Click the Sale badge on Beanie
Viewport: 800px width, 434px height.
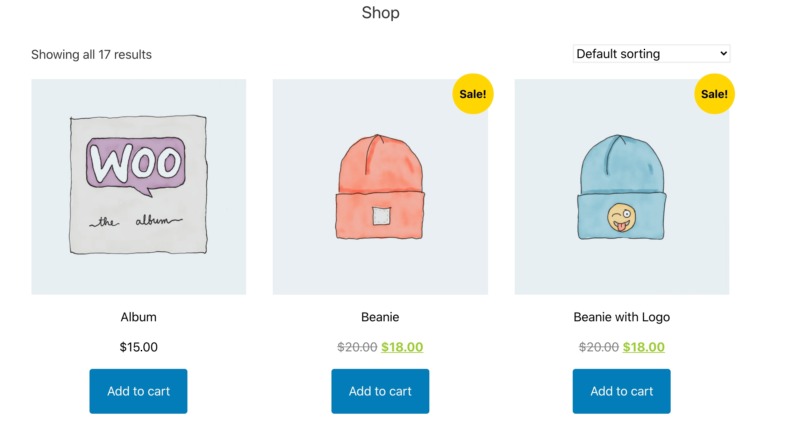click(473, 94)
